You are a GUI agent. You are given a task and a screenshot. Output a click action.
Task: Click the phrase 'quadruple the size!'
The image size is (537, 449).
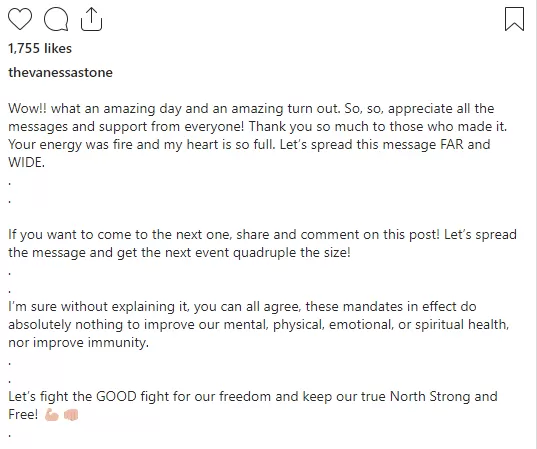[292, 253]
